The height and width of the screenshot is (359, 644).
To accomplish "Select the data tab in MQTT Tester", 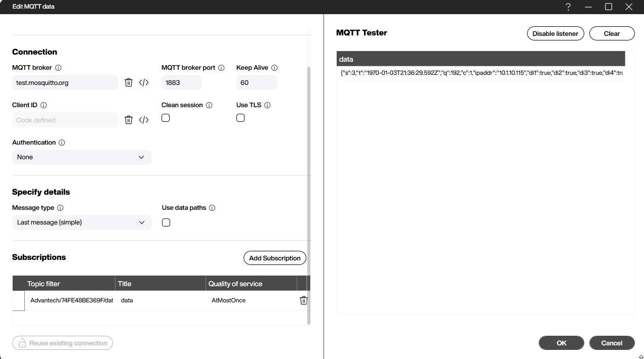I will pos(346,59).
